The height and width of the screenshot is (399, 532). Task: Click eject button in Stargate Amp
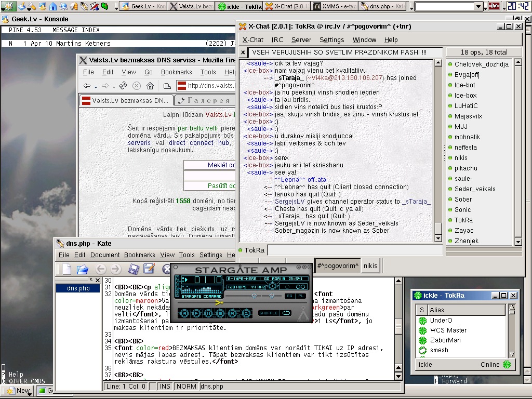(246, 313)
